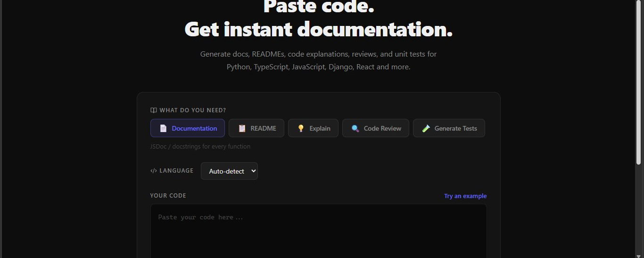Choose the Explain option
The height and width of the screenshot is (258, 644).
click(x=313, y=128)
